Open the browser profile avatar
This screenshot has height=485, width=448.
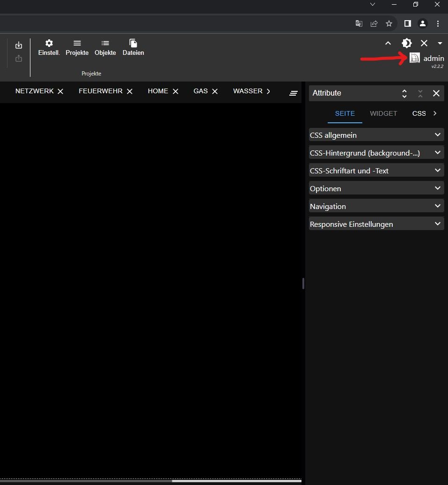(422, 23)
